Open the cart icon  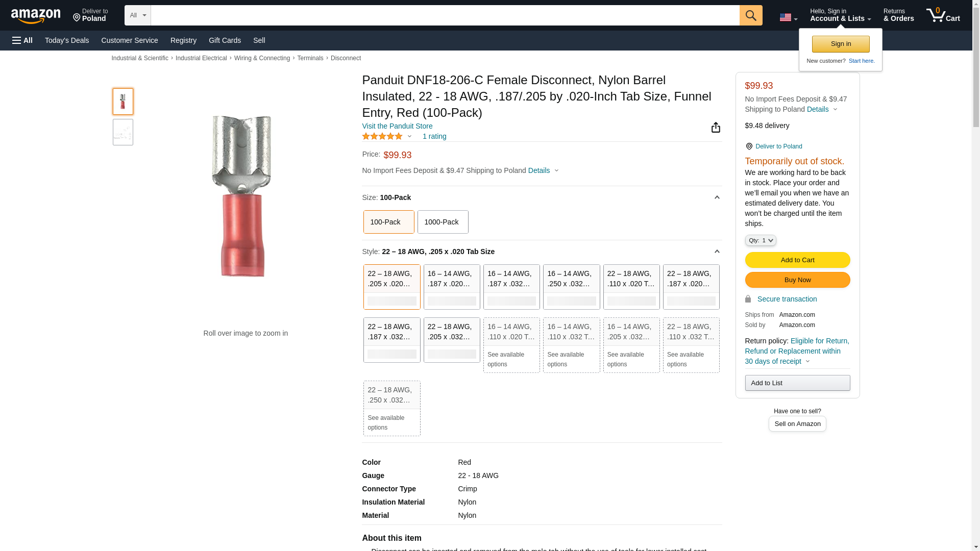tap(942, 15)
